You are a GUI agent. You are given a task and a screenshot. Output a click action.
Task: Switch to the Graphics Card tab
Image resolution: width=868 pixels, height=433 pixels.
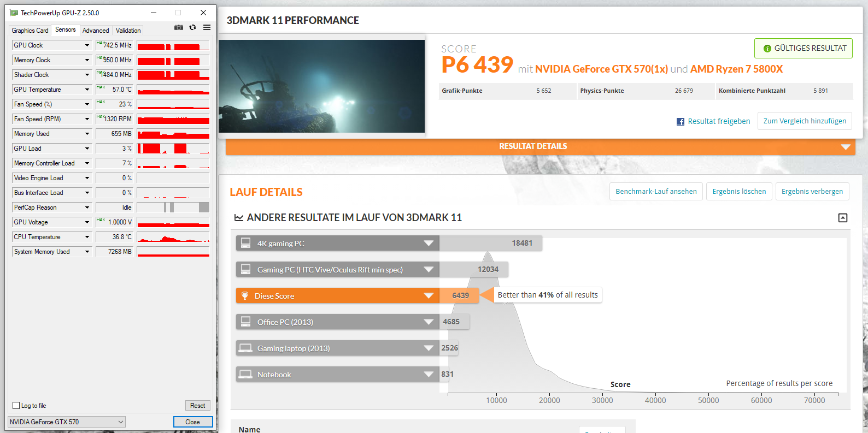click(30, 31)
